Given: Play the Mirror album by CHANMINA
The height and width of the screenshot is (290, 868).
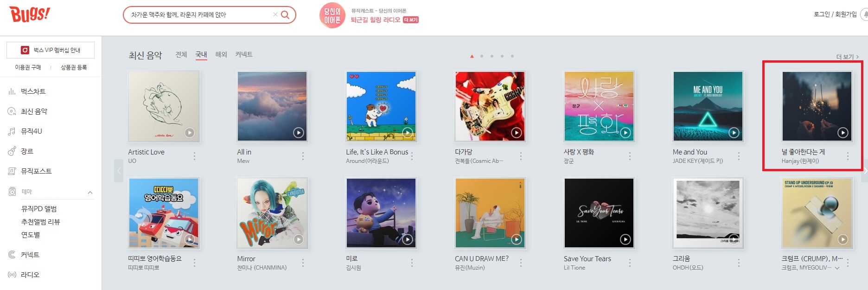Looking at the screenshot, I should point(299,239).
